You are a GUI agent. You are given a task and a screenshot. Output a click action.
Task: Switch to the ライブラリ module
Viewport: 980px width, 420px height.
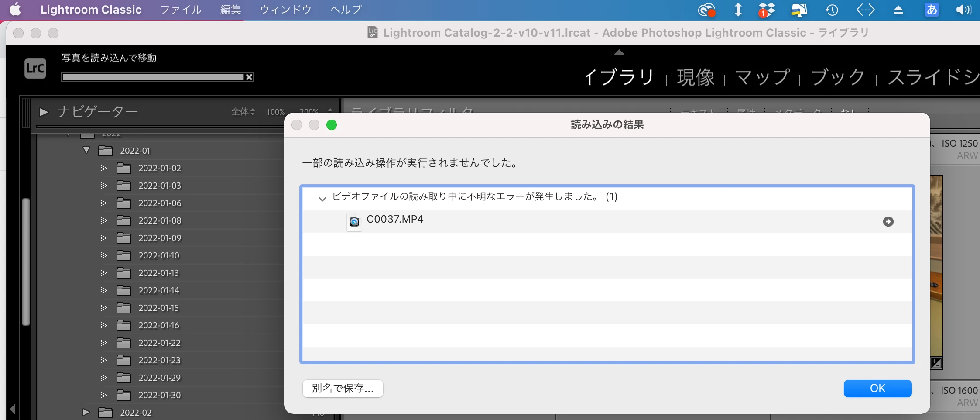619,77
